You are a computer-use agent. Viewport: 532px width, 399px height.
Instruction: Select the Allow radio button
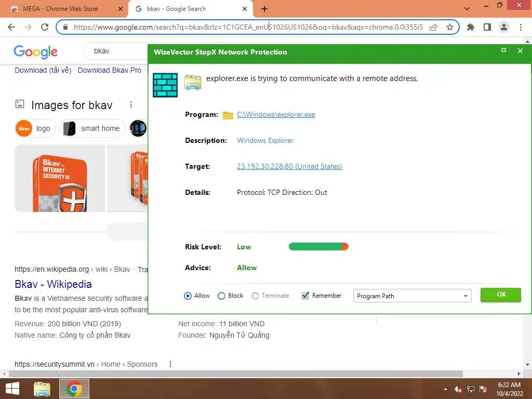(x=188, y=296)
